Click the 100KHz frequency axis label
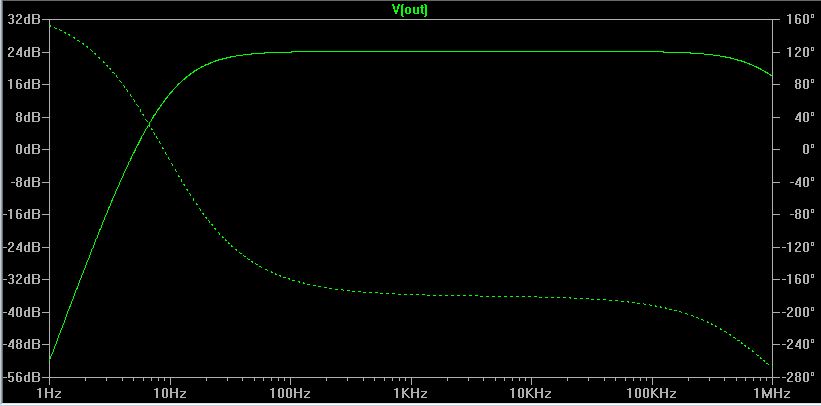Image resolution: width=821 pixels, height=406 pixels. pyautogui.click(x=652, y=393)
